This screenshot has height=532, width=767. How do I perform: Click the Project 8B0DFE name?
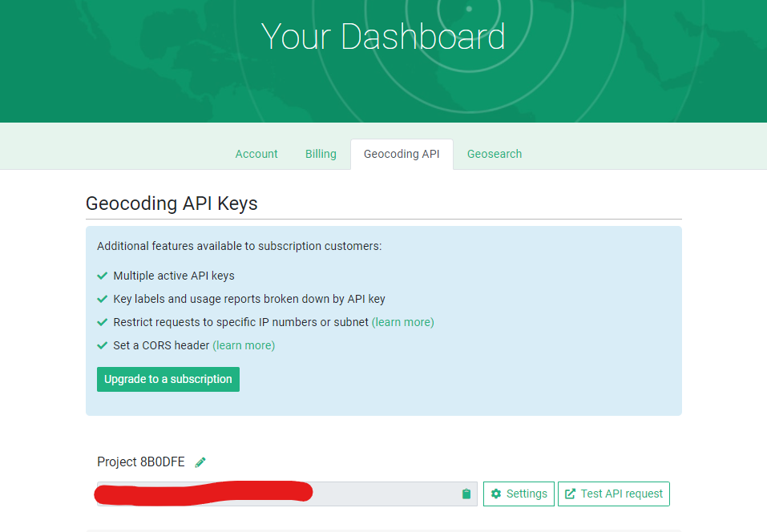click(x=141, y=462)
